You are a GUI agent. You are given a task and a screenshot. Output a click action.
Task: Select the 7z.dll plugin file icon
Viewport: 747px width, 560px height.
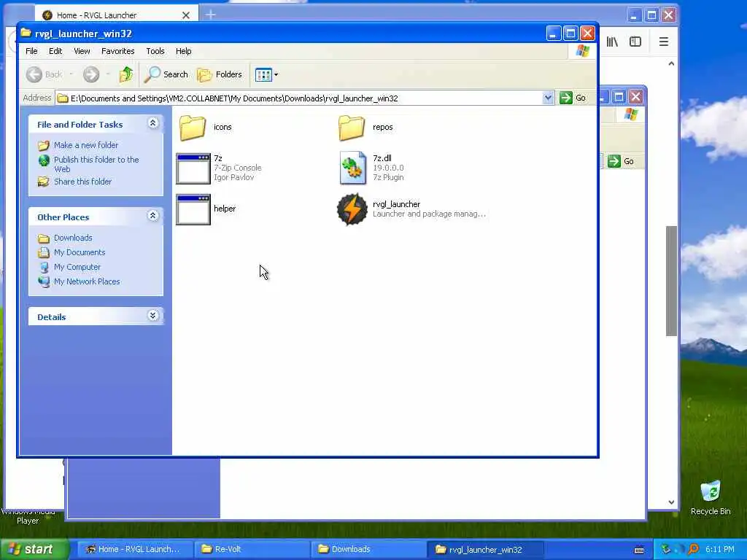click(x=352, y=168)
